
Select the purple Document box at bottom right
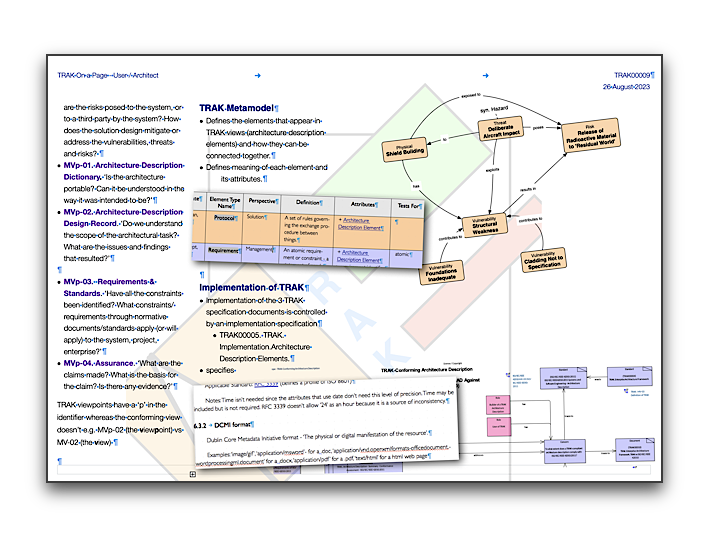tap(634, 449)
